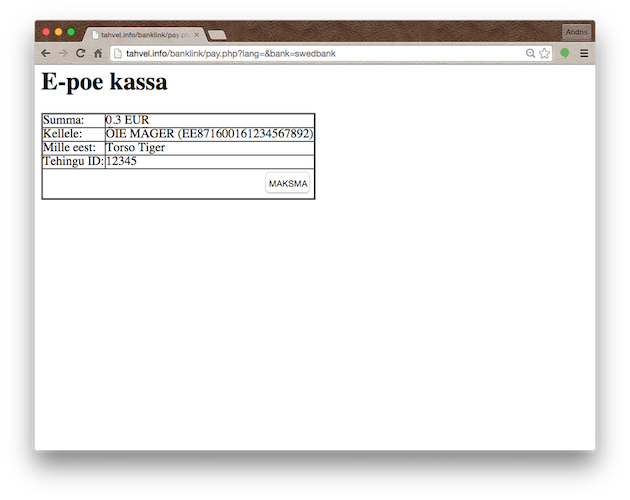630x500 pixels.
Task: Go back to the previous page
Action: (46, 53)
